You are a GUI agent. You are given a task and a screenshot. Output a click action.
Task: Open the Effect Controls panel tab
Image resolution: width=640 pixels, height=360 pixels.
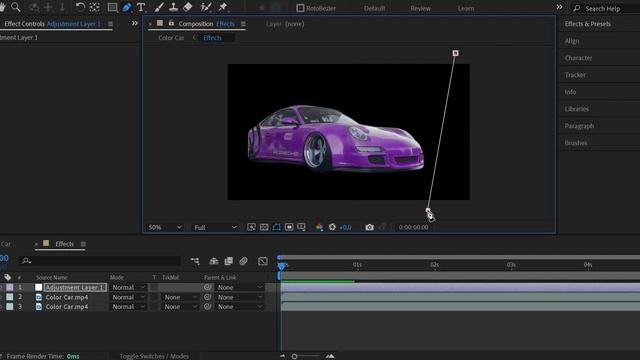52,24
